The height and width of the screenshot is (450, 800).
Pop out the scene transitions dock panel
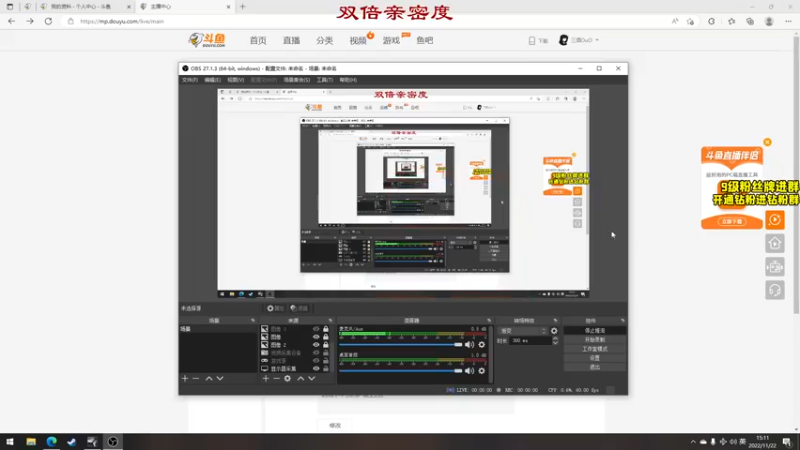[555, 320]
